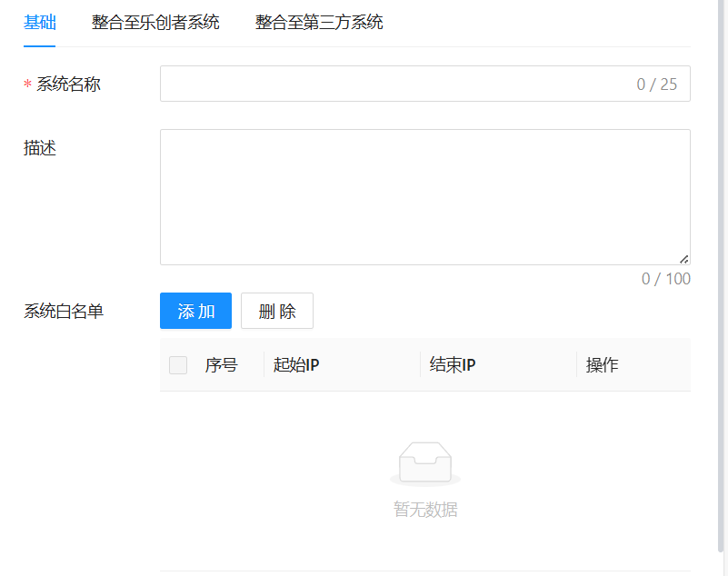This screenshot has height=576, width=728.
Task: Click the 暂无数据 placeholder text
Action: (x=424, y=510)
